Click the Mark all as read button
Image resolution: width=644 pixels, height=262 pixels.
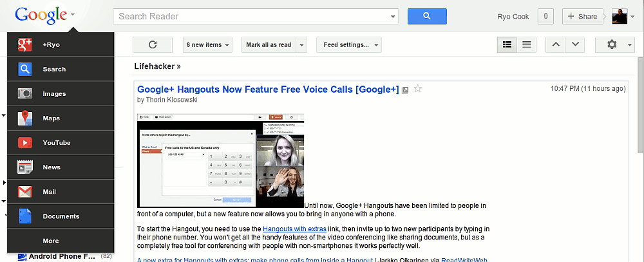point(269,45)
